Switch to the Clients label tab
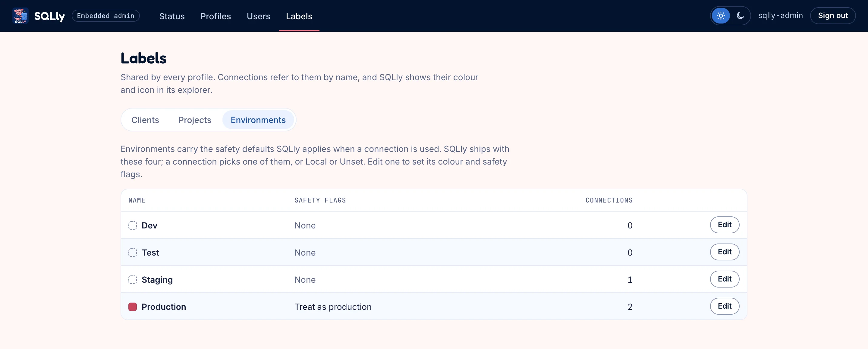Screen dimensions: 868x349 pos(145,120)
